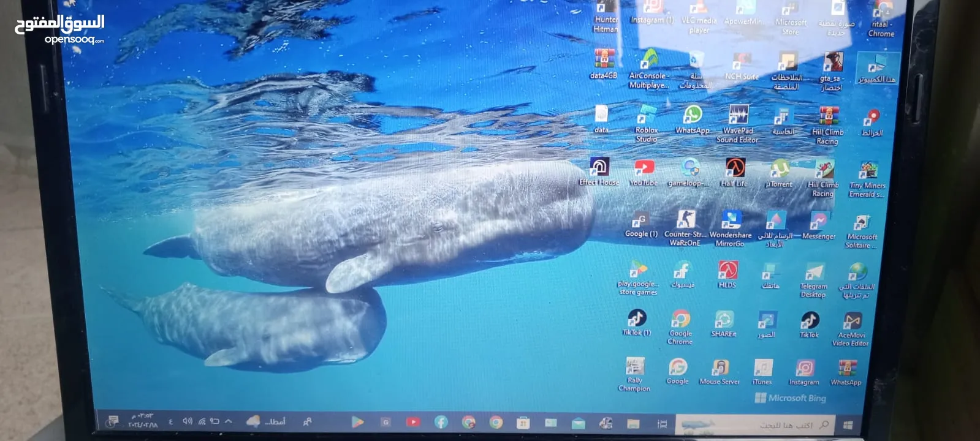Open the taskbar clock and date
This screenshot has height=441, width=980.
(x=143, y=420)
